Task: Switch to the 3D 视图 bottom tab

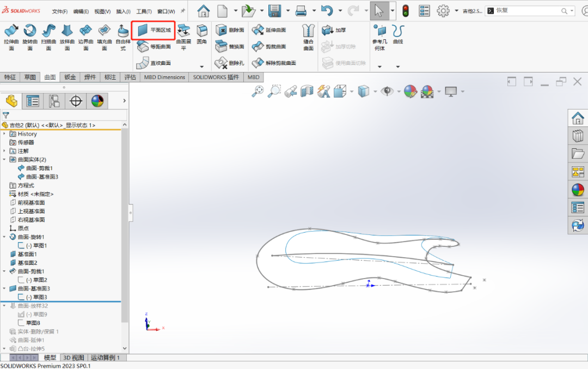Action: click(73, 358)
